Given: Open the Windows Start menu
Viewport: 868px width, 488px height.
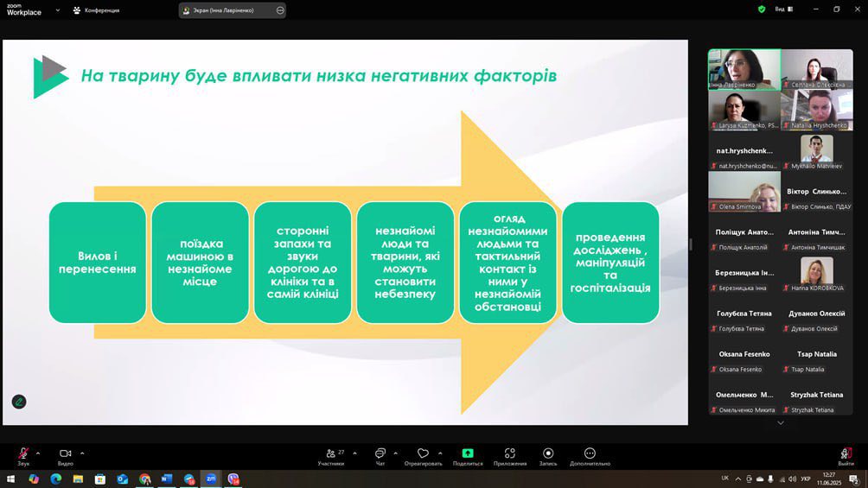Looking at the screenshot, I should (10, 478).
